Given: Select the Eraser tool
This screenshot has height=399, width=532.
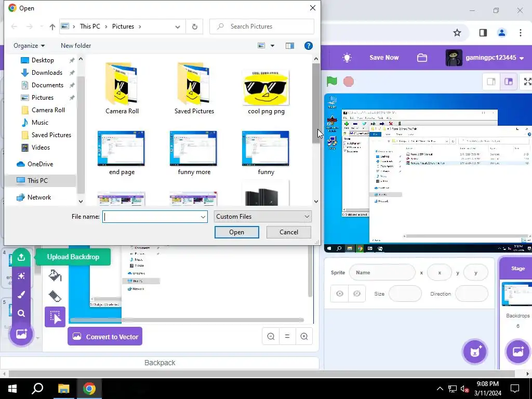Looking at the screenshot, I should pos(55,296).
